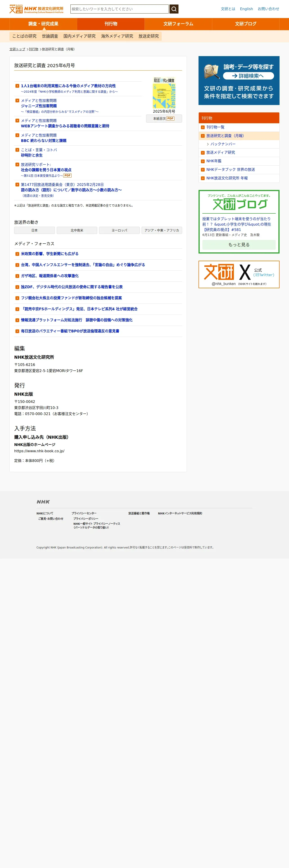The height and width of the screenshot is (868, 289).
Task: Open the 刊行物 navigation tab
Action: [111, 24]
